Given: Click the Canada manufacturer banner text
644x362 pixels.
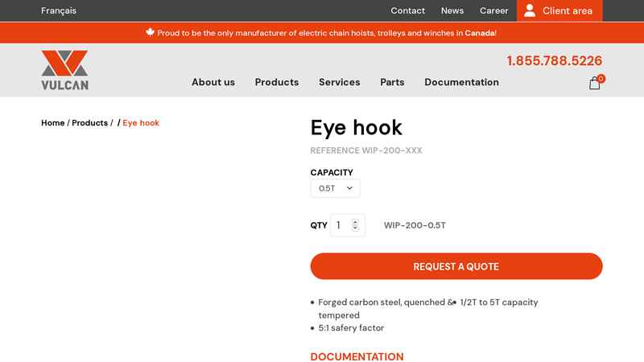Looking at the screenshot, I should pyautogui.click(x=327, y=33).
